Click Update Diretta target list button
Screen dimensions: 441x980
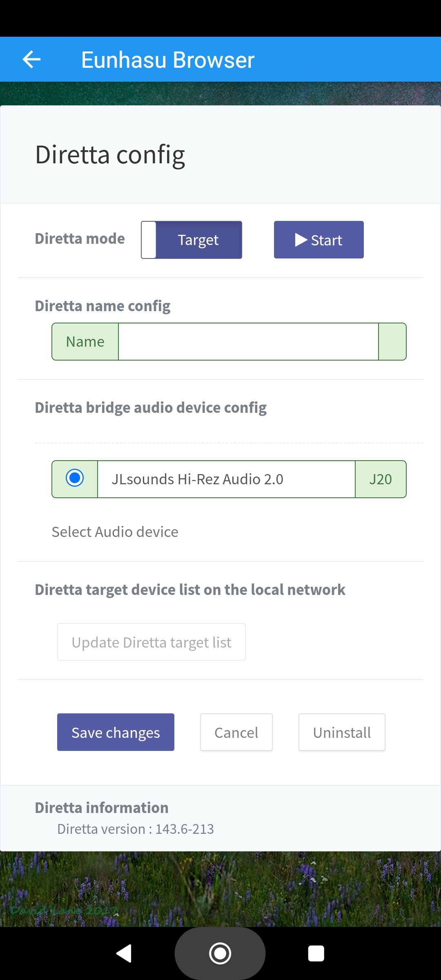[x=151, y=642]
